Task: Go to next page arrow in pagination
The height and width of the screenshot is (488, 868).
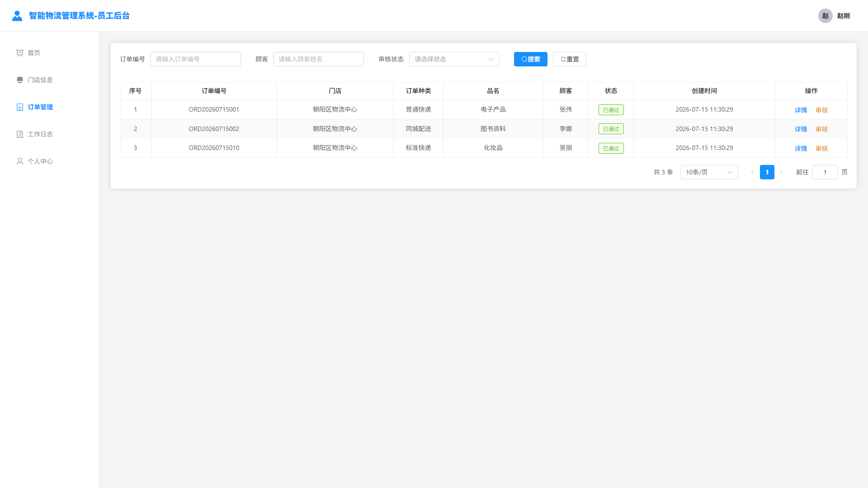Action: tap(782, 172)
